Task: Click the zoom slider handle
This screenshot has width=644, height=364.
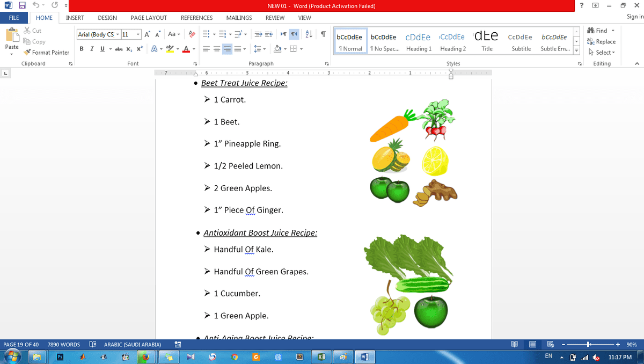Action: tap(589, 344)
